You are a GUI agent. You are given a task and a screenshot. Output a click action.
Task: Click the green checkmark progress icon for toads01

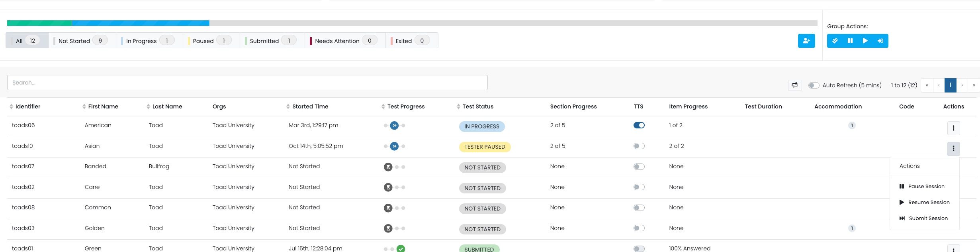tap(401, 249)
